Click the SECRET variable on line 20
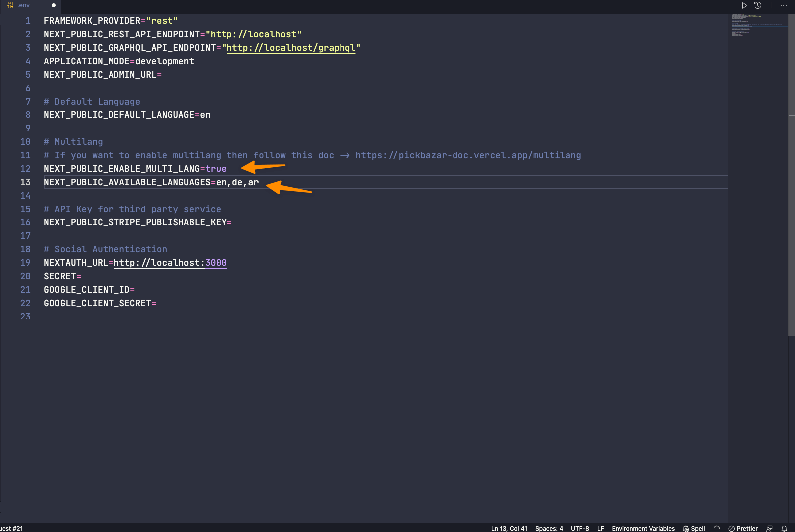Viewport: 795px width, 532px height. (x=60, y=276)
